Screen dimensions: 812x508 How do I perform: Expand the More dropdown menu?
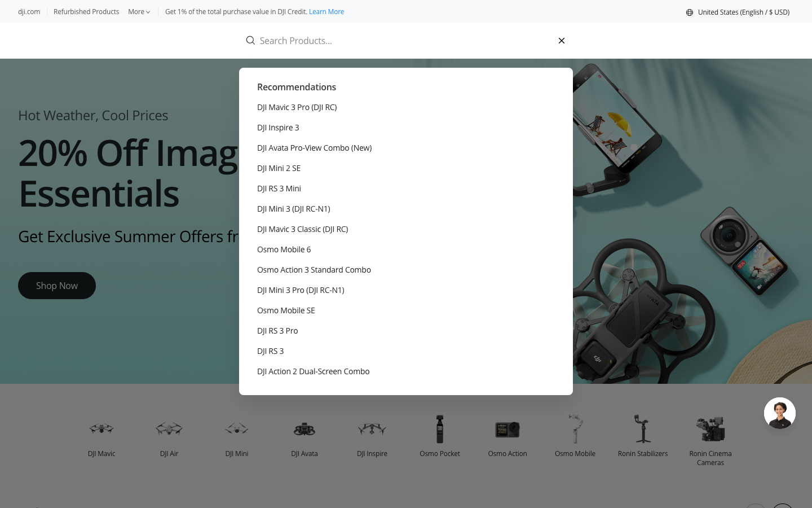point(139,11)
